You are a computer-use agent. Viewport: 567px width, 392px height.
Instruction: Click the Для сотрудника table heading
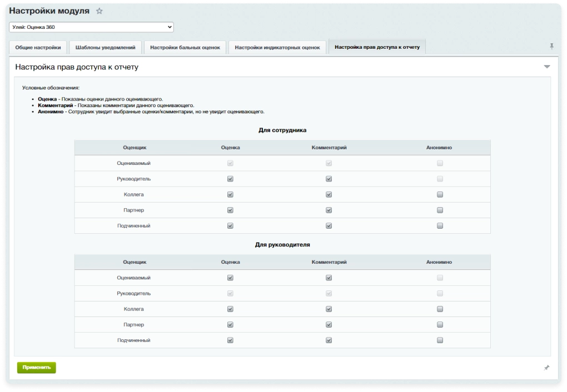click(282, 130)
